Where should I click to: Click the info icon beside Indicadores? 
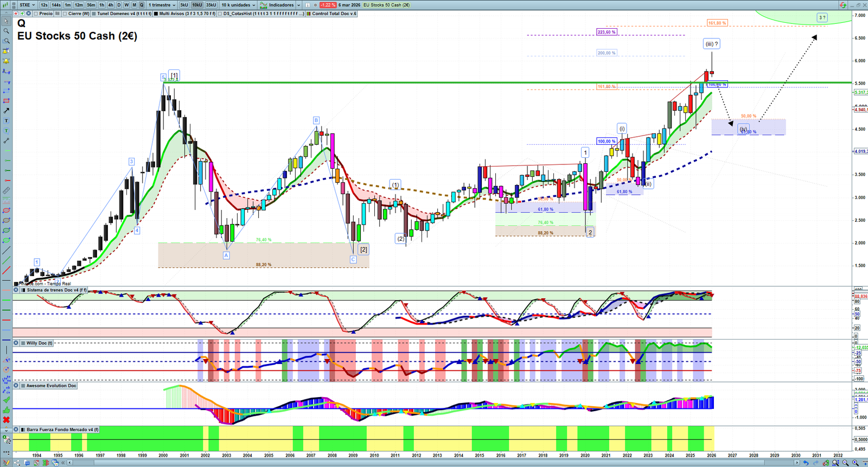tap(308, 5)
